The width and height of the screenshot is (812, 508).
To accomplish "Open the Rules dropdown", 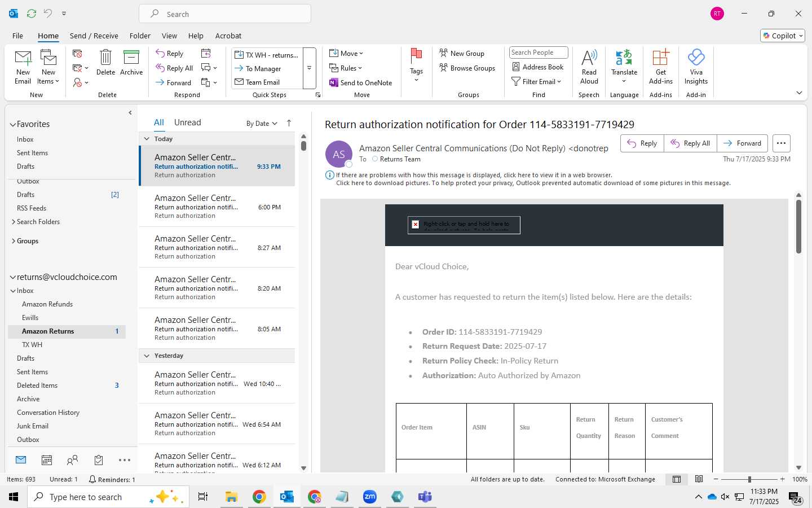I will [346, 68].
